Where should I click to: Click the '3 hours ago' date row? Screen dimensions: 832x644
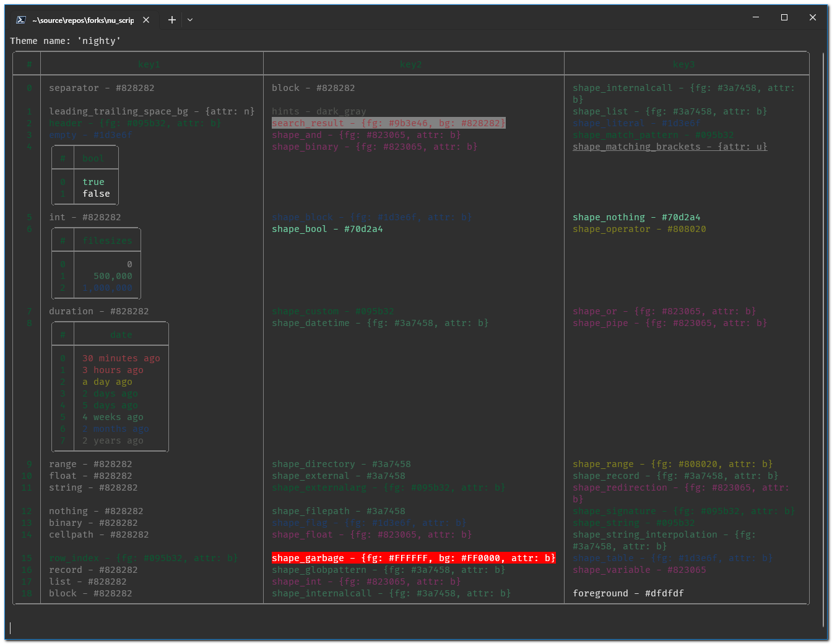[113, 370]
